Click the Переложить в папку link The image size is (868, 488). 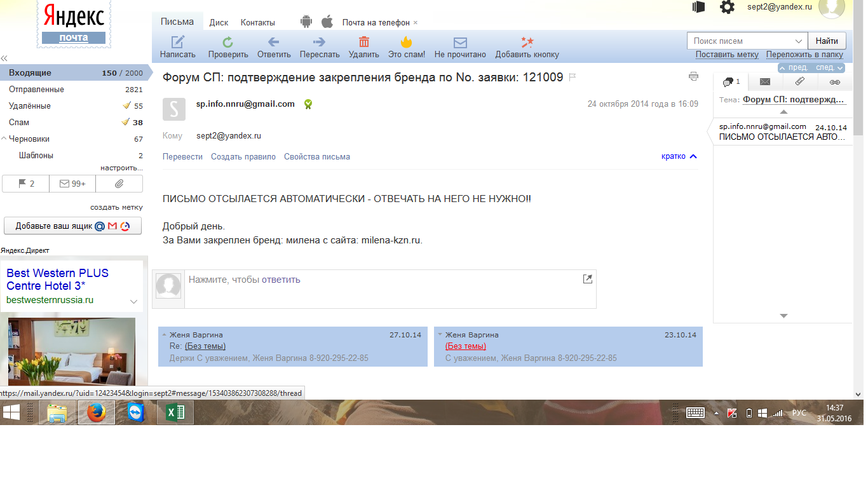(804, 55)
